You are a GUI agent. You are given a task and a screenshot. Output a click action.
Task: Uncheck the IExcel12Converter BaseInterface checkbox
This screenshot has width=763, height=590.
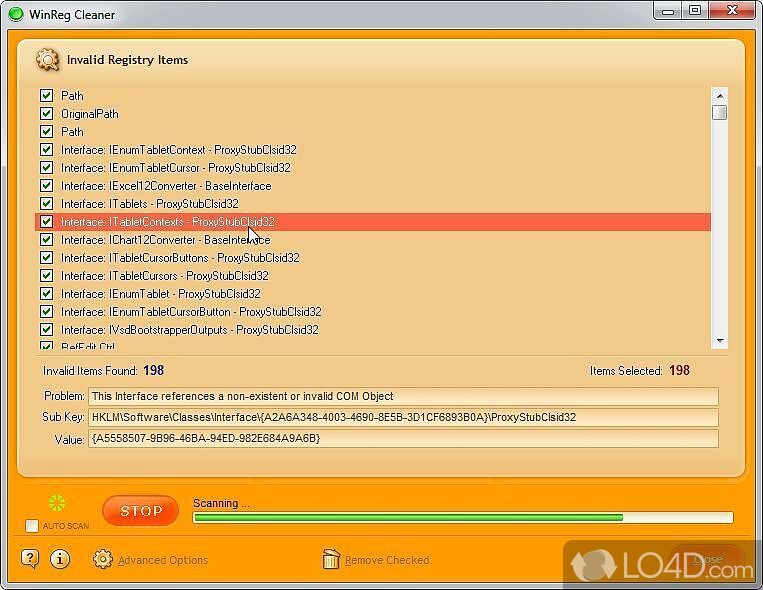[47, 185]
